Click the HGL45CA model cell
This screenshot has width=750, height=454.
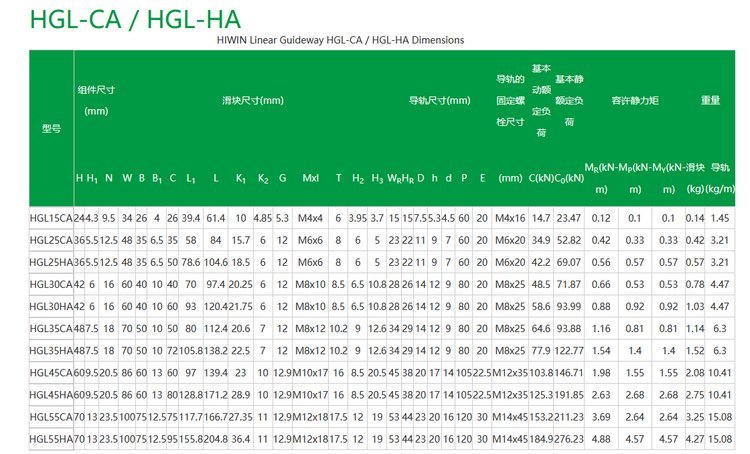(x=51, y=372)
